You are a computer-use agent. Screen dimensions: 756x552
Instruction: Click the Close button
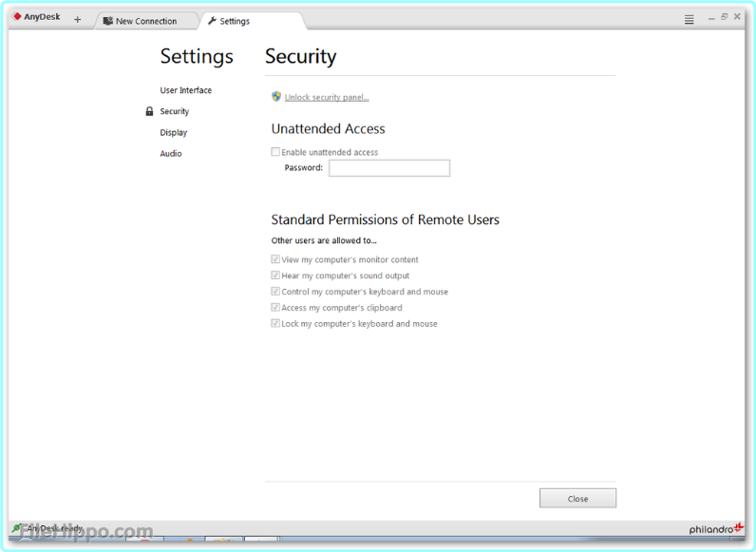(x=577, y=499)
